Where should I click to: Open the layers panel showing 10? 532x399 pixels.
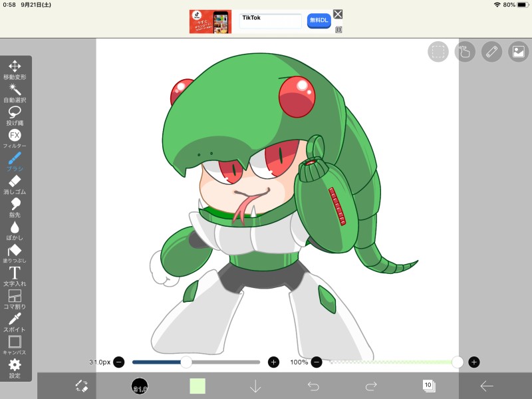[429, 386]
